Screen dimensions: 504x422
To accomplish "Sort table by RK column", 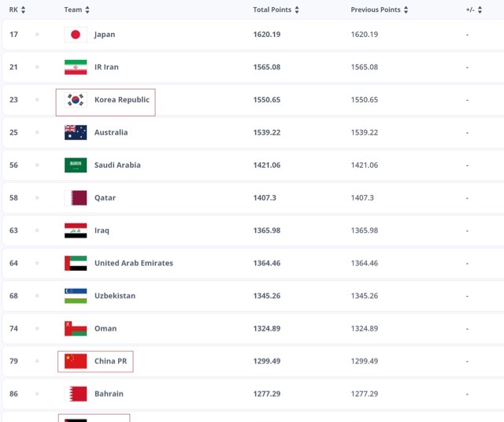I will [17, 10].
